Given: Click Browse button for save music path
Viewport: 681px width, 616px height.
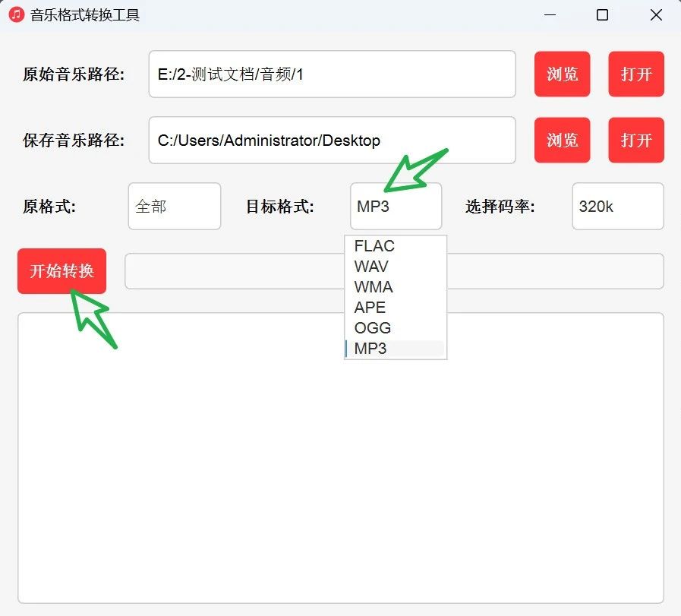Looking at the screenshot, I should (x=562, y=140).
